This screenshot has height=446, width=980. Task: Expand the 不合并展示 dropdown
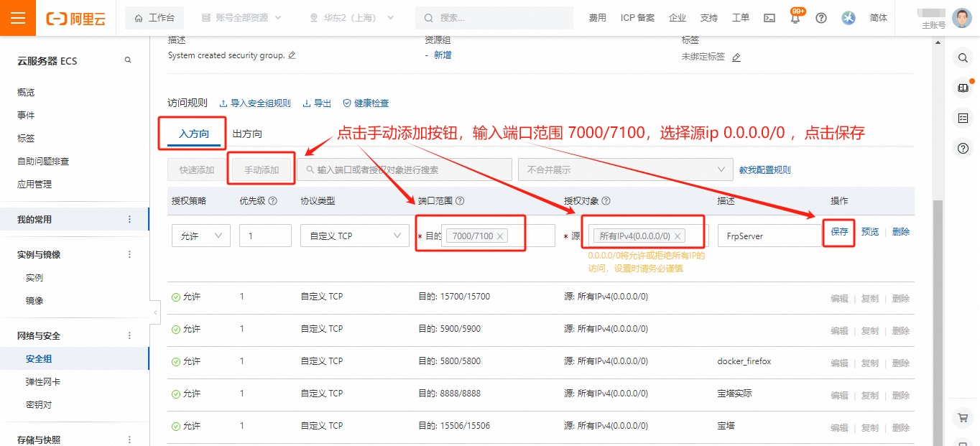[624, 169]
